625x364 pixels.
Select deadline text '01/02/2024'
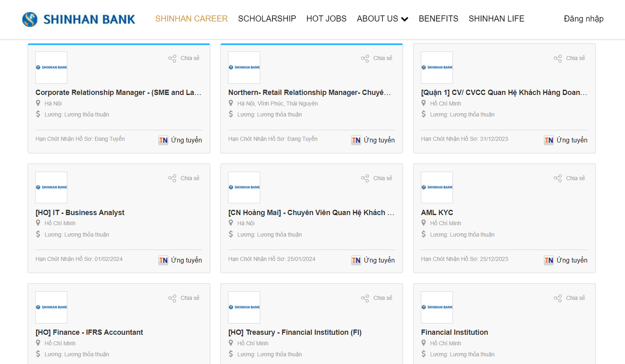point(108,259)
